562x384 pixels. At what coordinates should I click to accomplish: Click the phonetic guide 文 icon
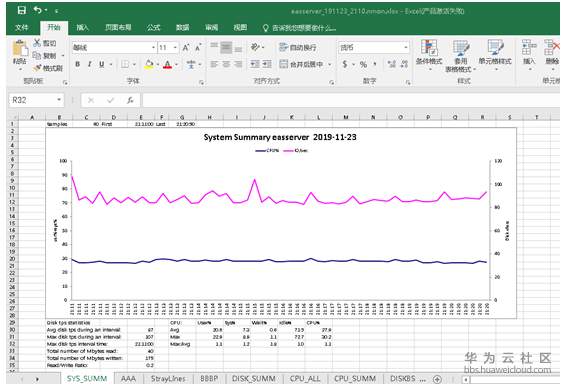click(x=191, y=65)
